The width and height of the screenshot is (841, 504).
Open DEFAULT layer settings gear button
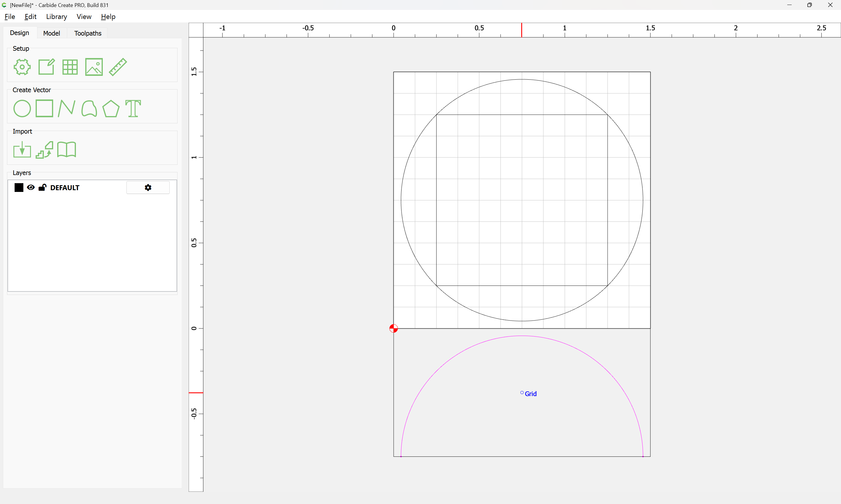click(148, 188)
